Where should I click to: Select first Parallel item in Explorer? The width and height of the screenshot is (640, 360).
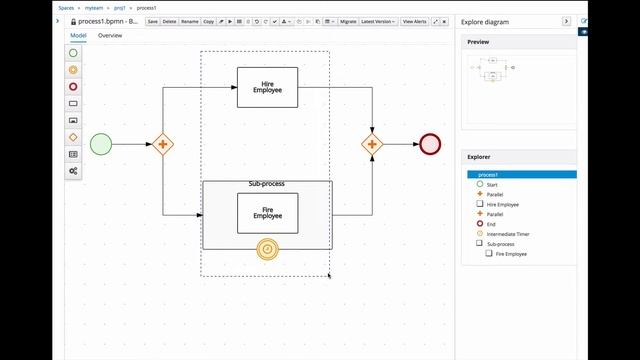click(x=495, y=195)
